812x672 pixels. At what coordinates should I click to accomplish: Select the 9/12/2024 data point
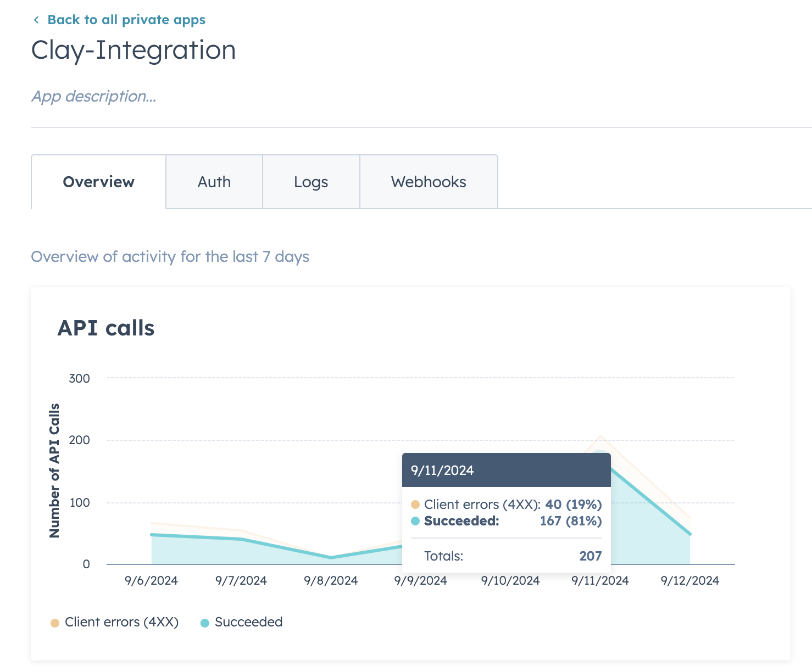coord(690,534)
